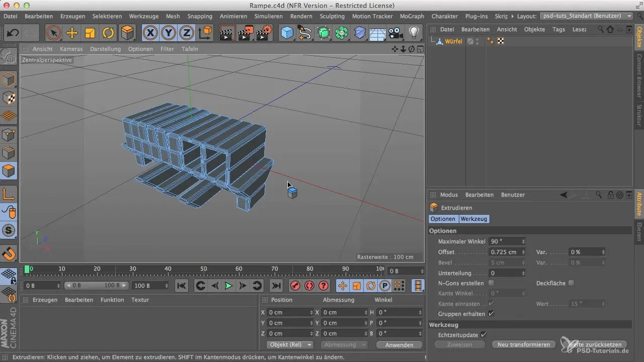
Task: Open the Mesh menu
Action: (x=173, y=16)
